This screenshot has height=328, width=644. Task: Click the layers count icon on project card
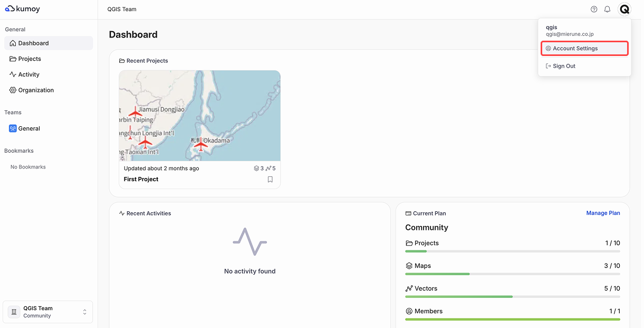pos(256,168)
